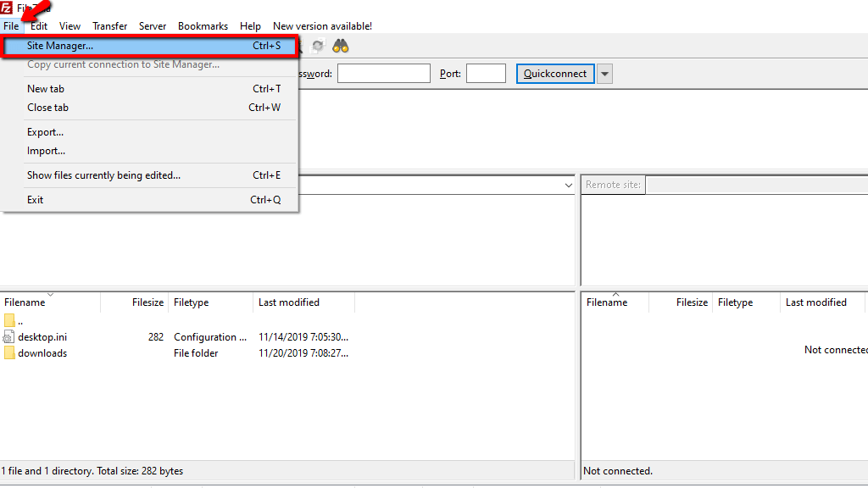
Task: Sort remote list by Filetype header
Action: [x=746, y=302]
